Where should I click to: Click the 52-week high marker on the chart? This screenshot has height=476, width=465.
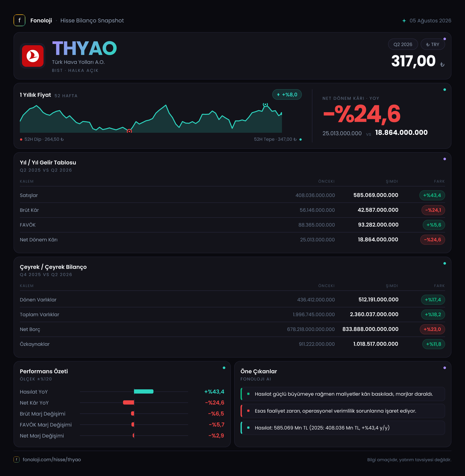point(265,105)
